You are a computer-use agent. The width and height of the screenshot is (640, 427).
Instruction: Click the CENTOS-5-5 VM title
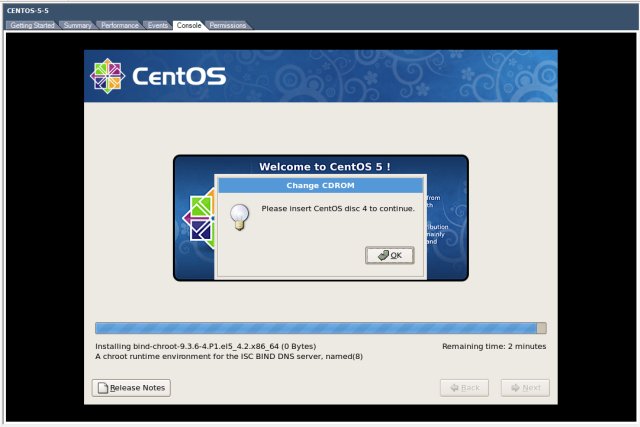point(28,11)
